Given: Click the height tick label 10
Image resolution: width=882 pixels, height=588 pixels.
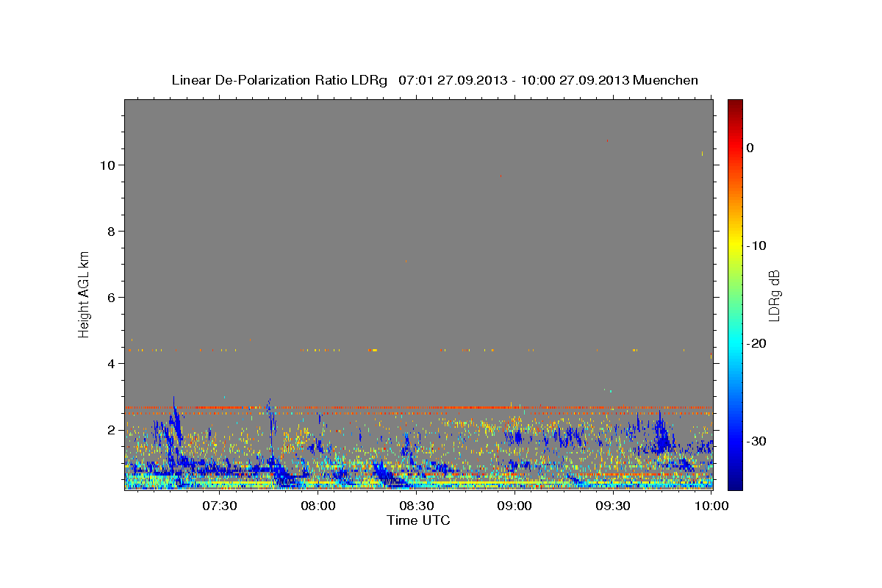Looking at the screenshot, I should point(108,165).
